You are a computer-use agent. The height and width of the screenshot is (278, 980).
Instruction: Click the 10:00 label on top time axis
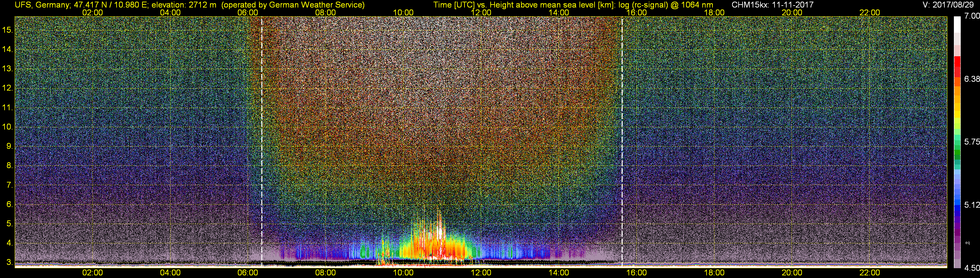coord(403,12)
